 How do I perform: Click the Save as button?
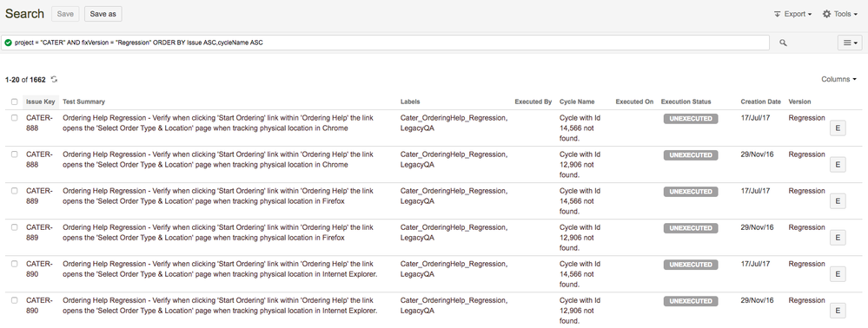click(x=103, y=14)
